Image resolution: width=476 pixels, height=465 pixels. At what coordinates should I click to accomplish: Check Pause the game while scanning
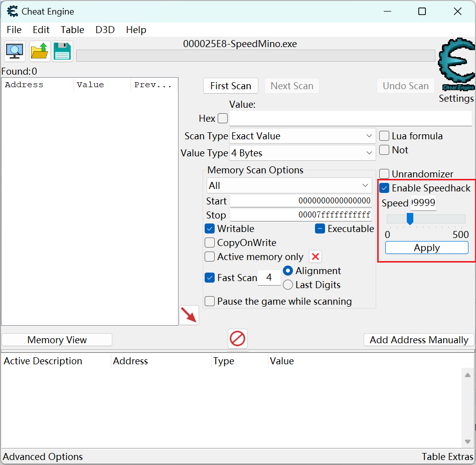coord(210,301)
